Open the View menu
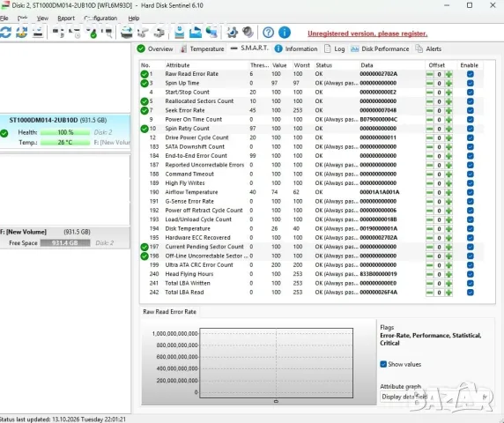Screen dimensions: 504x423 42,19
